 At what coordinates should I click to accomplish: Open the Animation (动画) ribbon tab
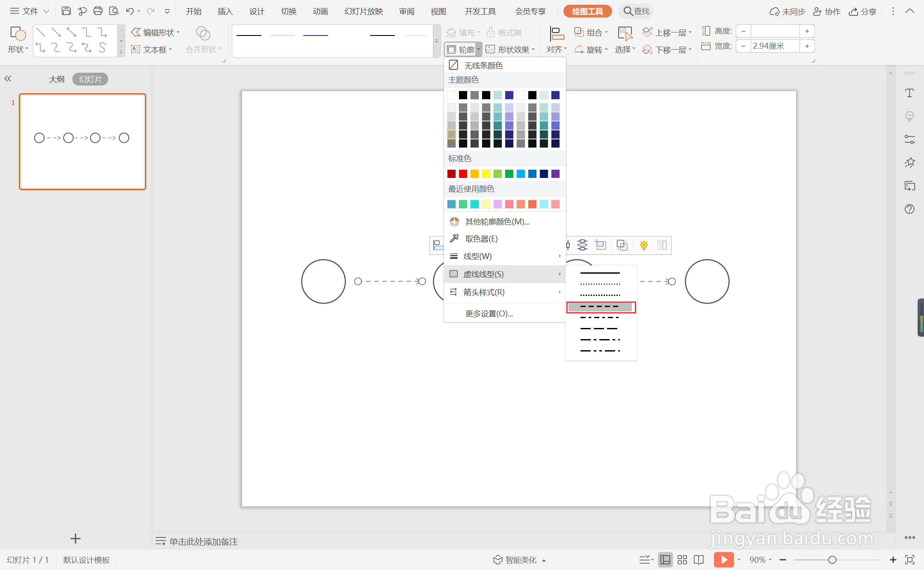tap(320, 12)
